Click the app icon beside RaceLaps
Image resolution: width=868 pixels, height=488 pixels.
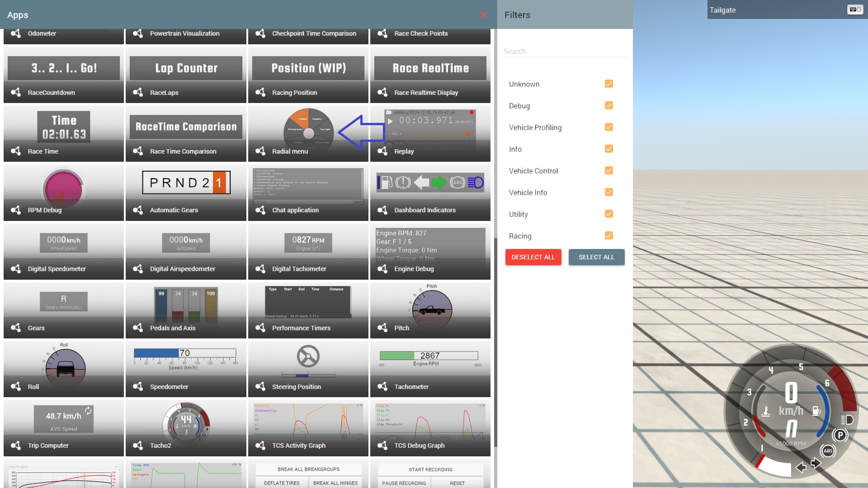tap(138, 92)
